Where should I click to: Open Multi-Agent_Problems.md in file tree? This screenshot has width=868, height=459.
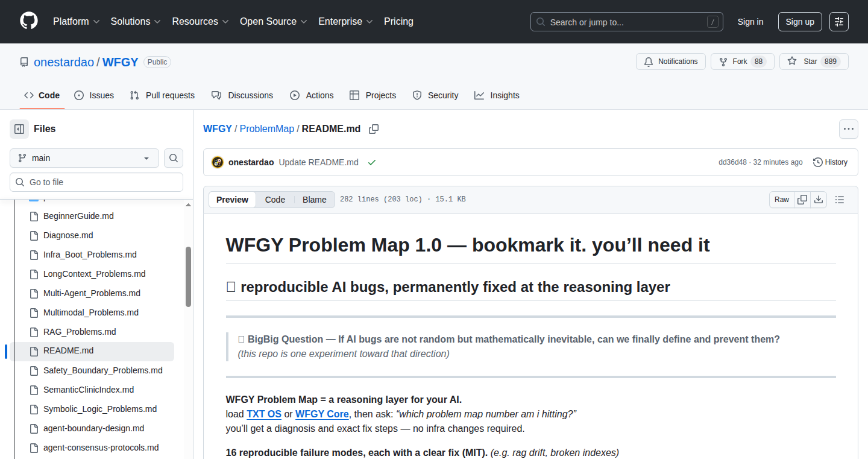(92, 293)
